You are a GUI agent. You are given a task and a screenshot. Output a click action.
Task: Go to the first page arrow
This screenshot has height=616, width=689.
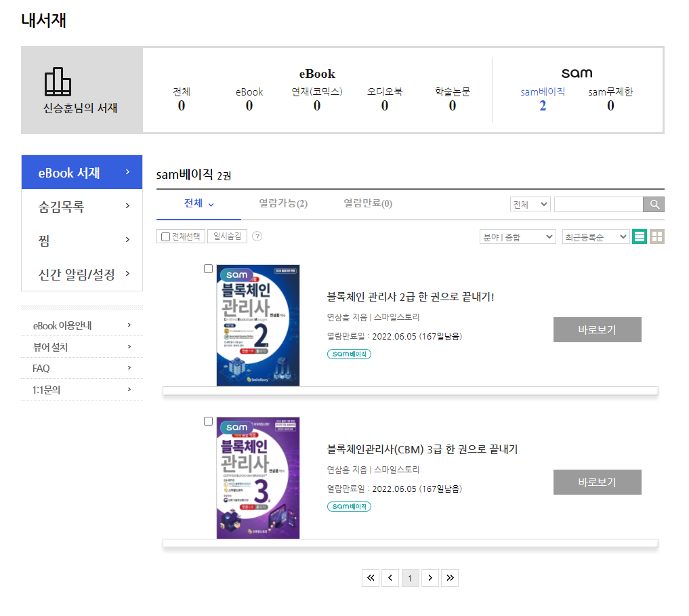371,578
